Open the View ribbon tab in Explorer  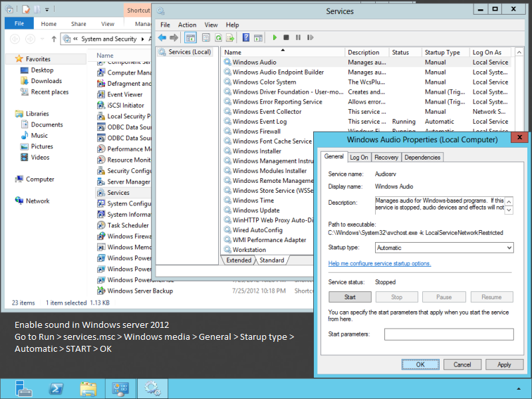point(108,24)
